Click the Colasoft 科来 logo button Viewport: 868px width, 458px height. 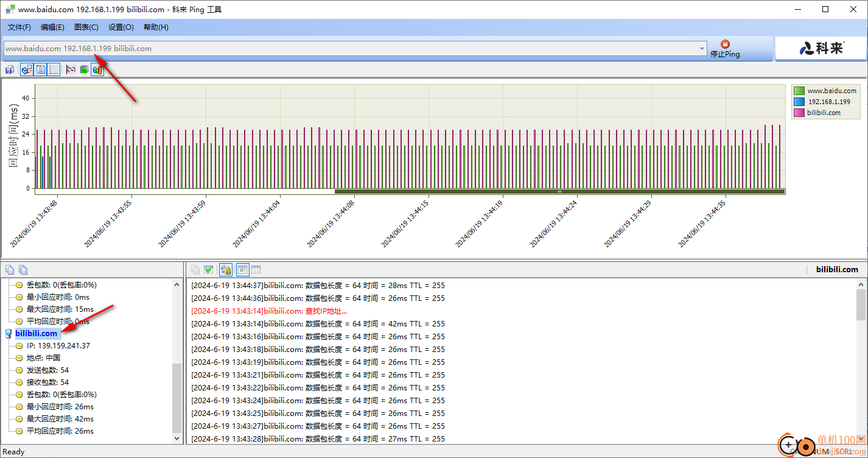pos(821,49)
